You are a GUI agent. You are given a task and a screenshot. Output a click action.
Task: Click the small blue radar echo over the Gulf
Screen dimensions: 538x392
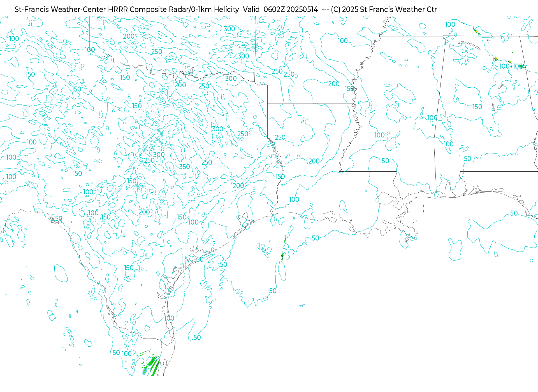point(302,305)
